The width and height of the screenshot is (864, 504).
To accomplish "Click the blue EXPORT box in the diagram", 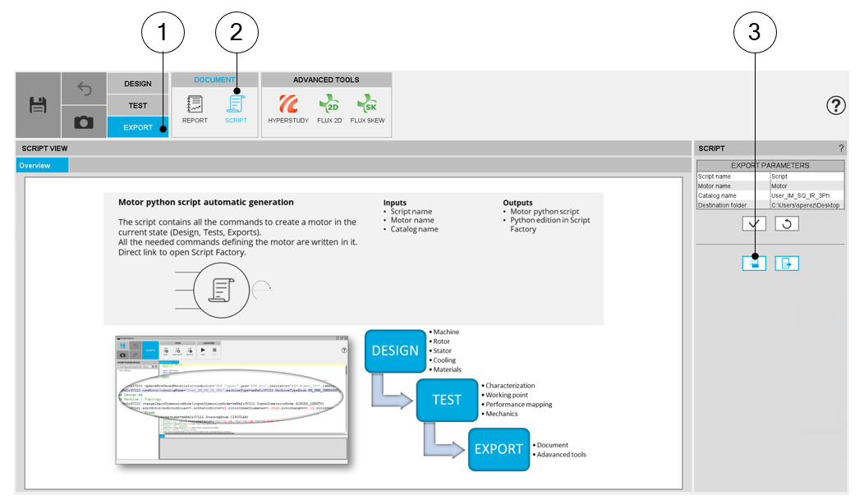I will [499, 449].
